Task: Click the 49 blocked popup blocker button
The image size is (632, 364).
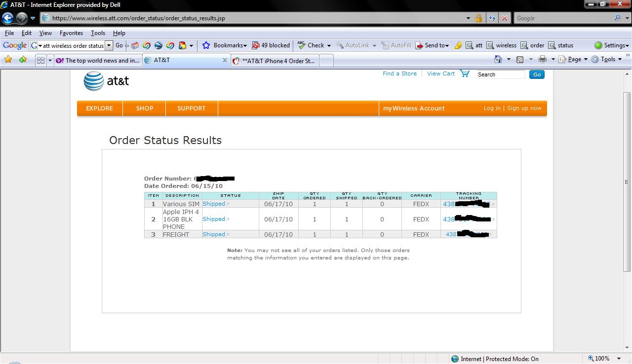Action: (271, 45)
